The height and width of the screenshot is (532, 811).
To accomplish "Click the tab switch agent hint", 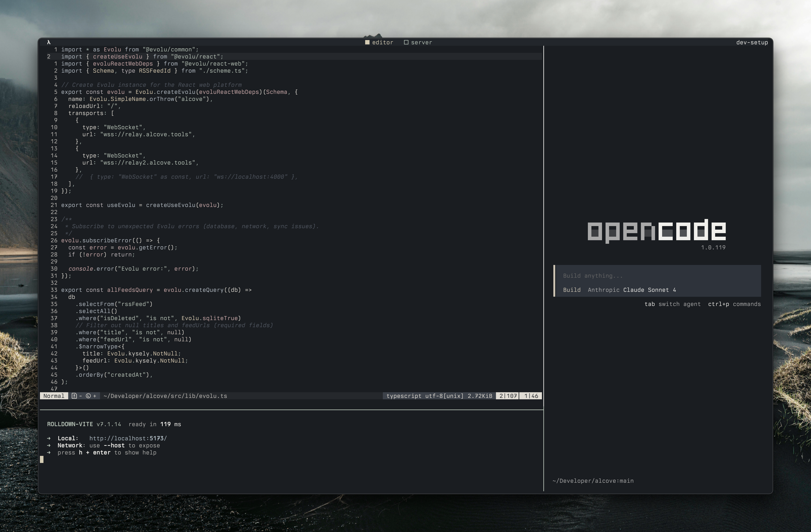I will coord(672,304).
